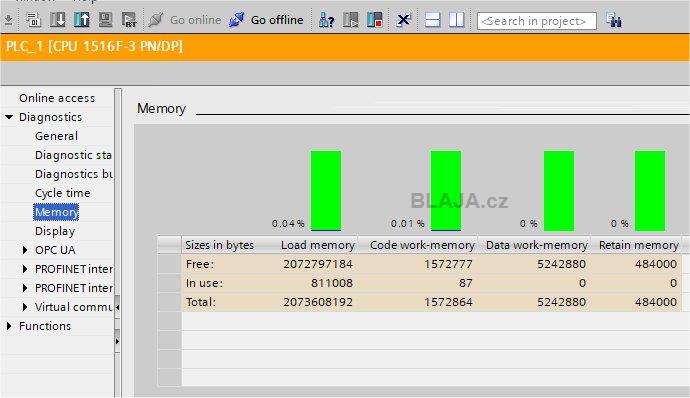Click the Stop CPU icon
The height and width of the screenshot is (398, 690).
click(x=374, y=20)
